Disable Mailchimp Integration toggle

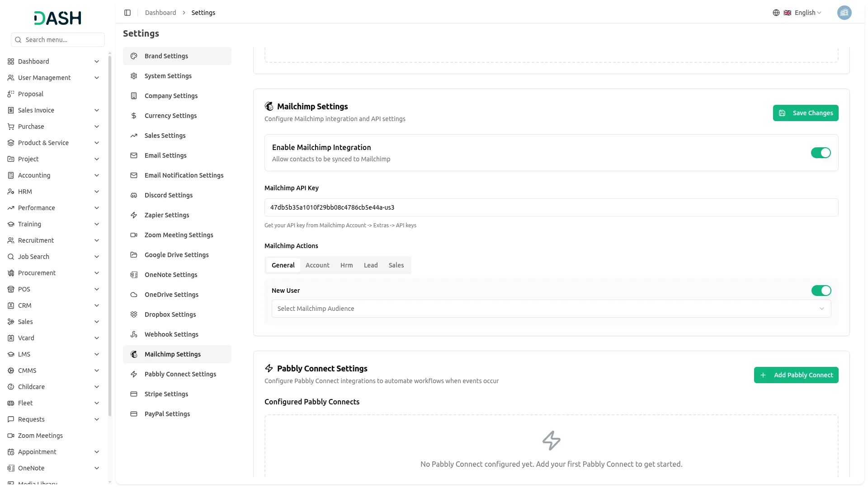point(821,153)
